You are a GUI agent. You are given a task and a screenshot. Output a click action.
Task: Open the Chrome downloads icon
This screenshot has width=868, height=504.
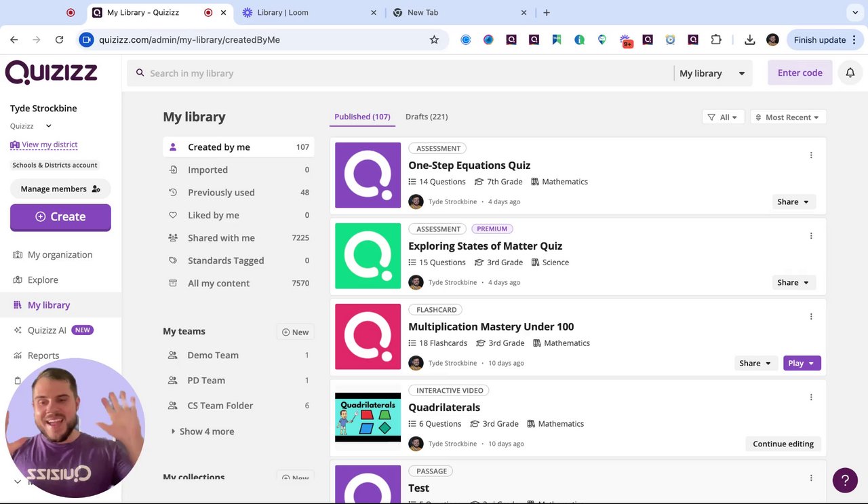click(749, 40)
